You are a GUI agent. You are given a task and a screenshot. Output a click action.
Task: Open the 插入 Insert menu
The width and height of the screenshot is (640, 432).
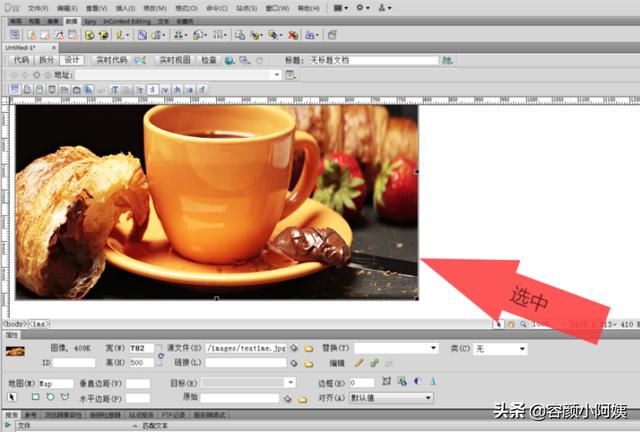pos(125,8)
